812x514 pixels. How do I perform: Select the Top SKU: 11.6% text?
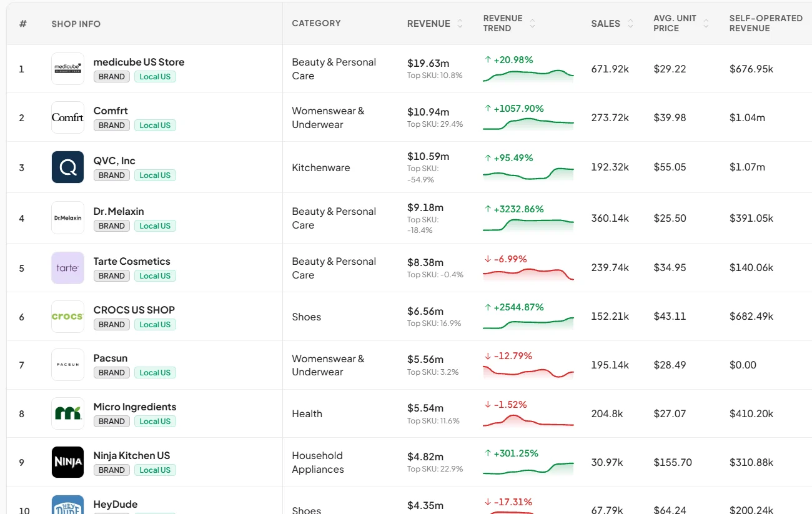click(433, 421)
